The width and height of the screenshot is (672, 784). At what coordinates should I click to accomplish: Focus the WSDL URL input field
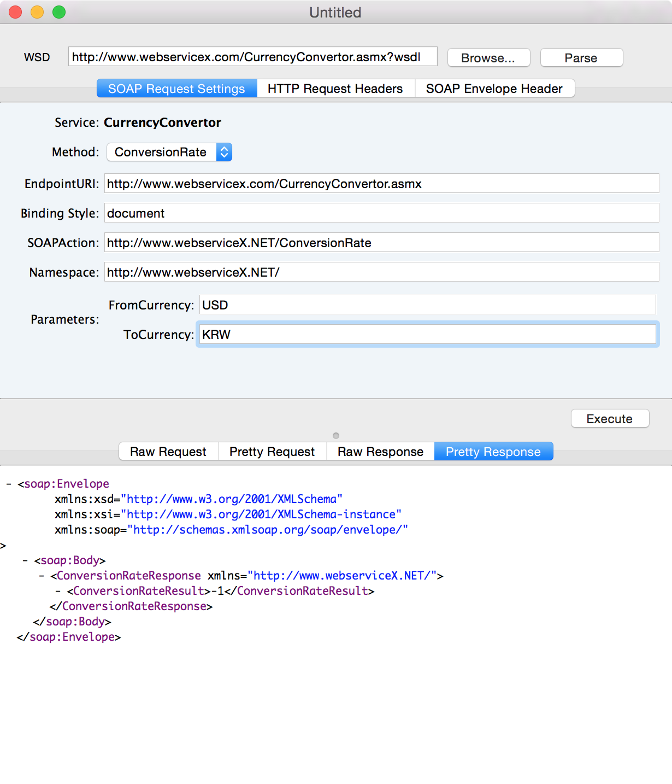point(252,56)
